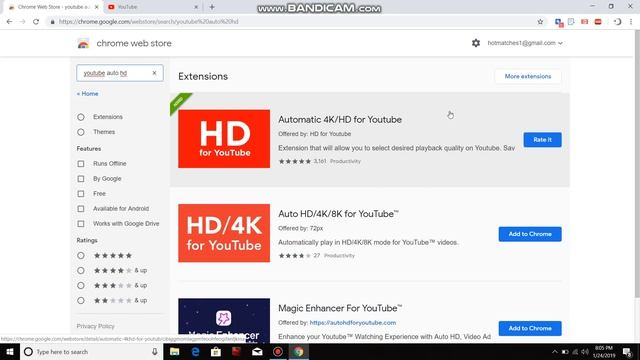Launch Microsoft Edge from the taskbar
This screenshot has height=360, width=640.
coord(196,351)
